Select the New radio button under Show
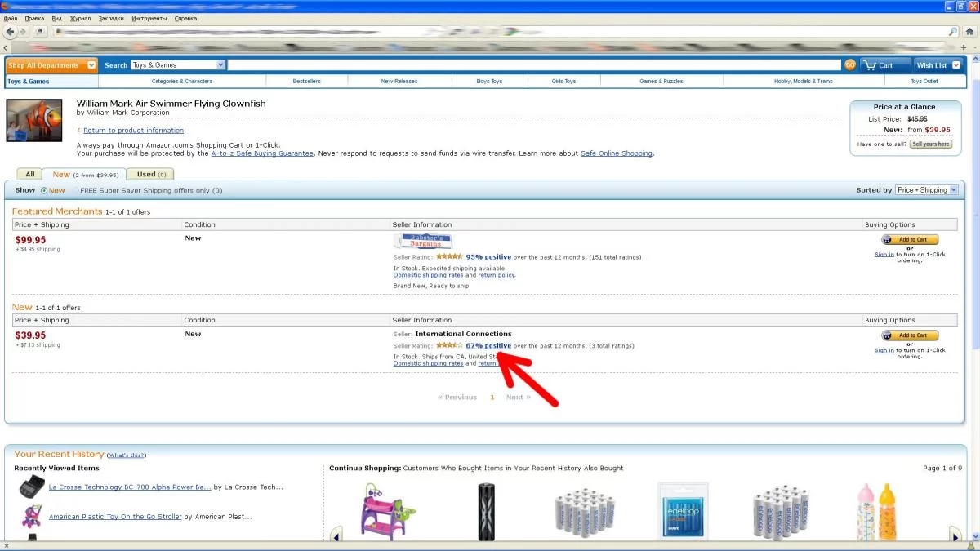Image resolution: width=980 pixels, height=551 pixels. (44, 190)
